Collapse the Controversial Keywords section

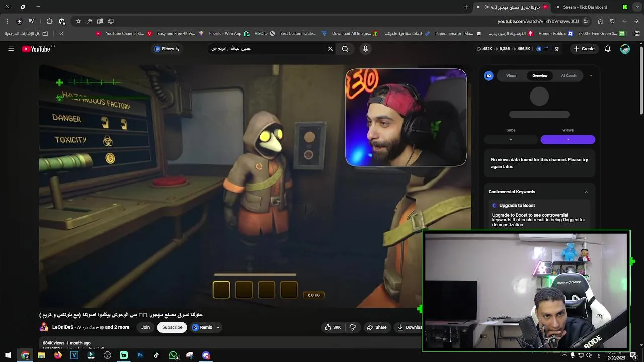tap(586, 192)
